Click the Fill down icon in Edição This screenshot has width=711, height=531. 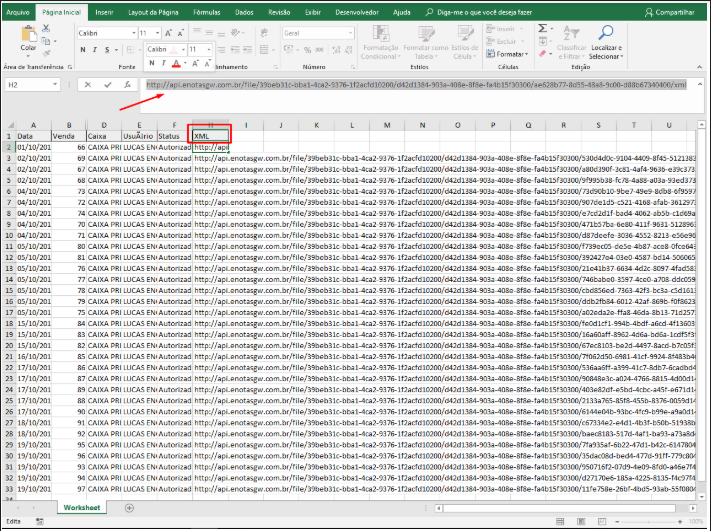coord(543,41)
